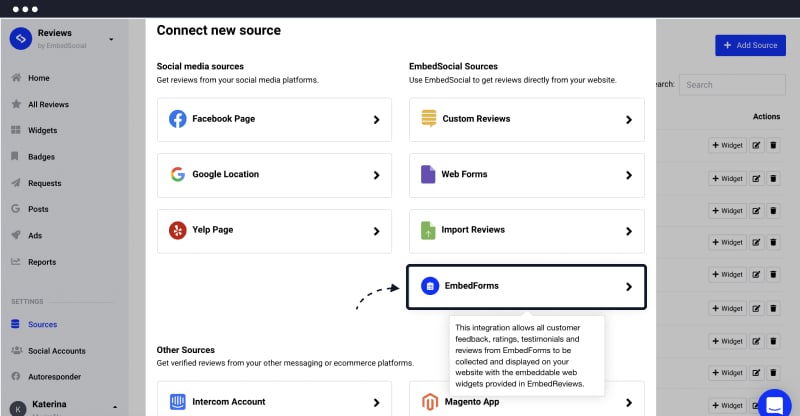Open the Home sidebar item
The image size is (800, 416).
point(39,78)
